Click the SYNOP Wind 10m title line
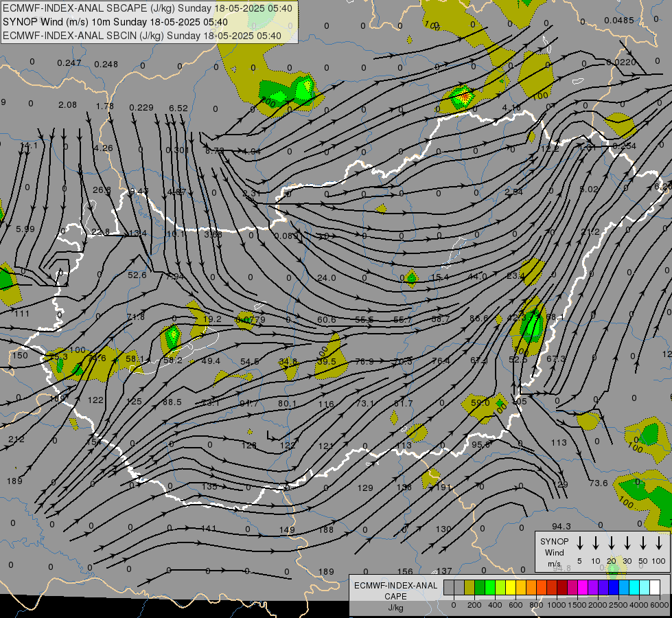The image size is (672, 618). [115, 22]
